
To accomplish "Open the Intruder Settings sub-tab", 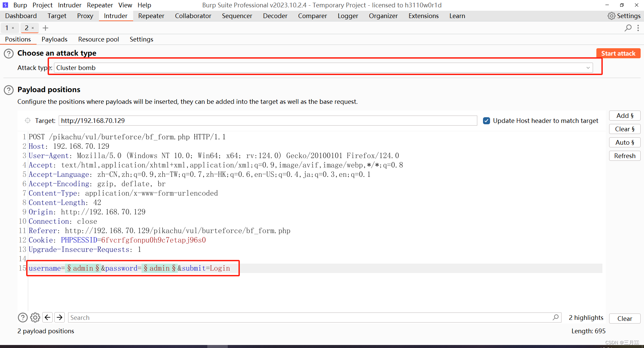I will pos(142,39).
